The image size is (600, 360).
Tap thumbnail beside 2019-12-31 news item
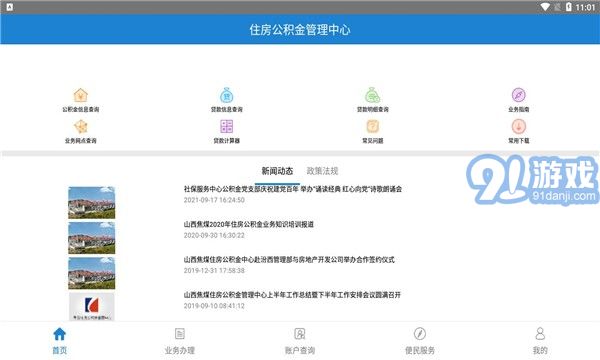coord(91,273)
